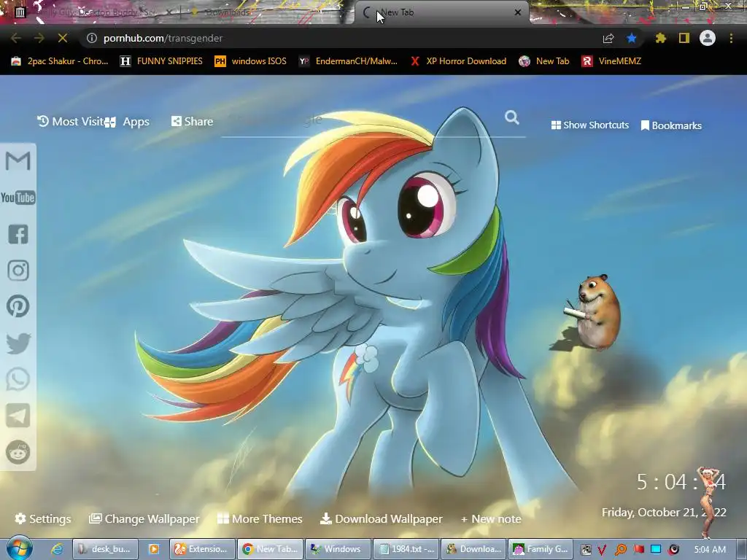The image size is (747, 560).
Task: Open Twitter from the side shortcut panel
Action: coord(18,343)
